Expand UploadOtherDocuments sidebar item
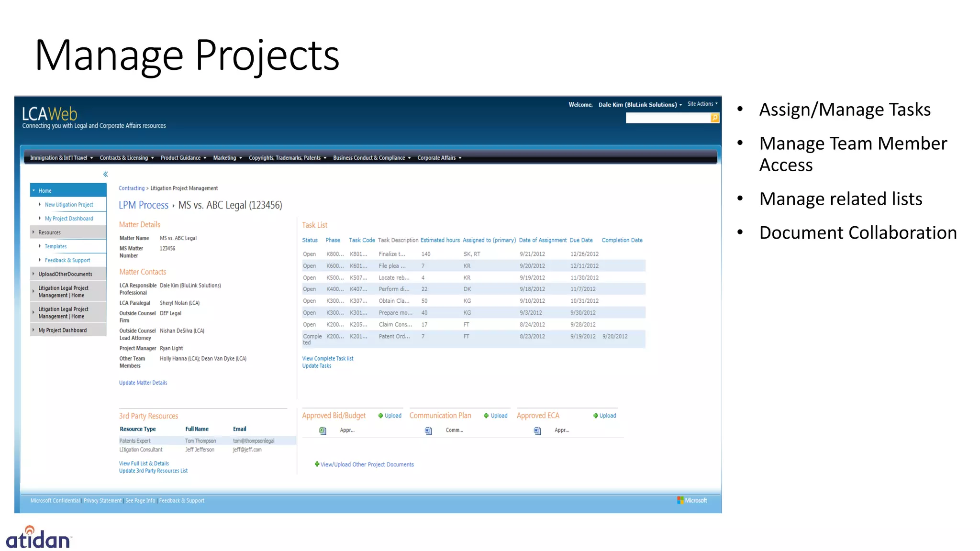 pos(33,274)
